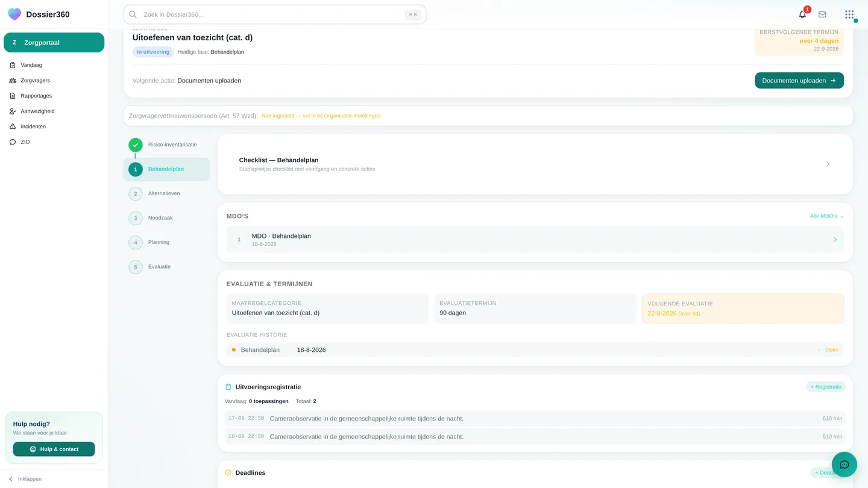Click the Volgende evaluatie 22-9-2026 card
The image size is (868, 488).
click(743, 308)
